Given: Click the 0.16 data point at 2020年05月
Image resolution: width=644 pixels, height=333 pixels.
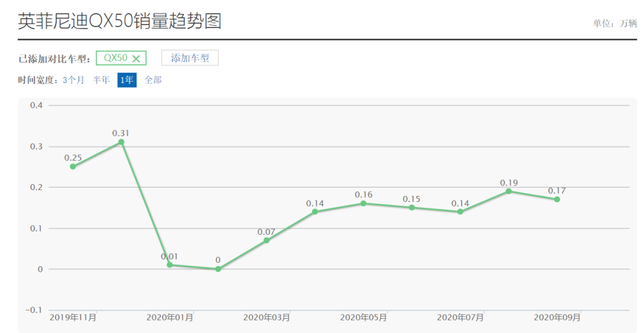Looking at the screenshot, I should (364, 203).
